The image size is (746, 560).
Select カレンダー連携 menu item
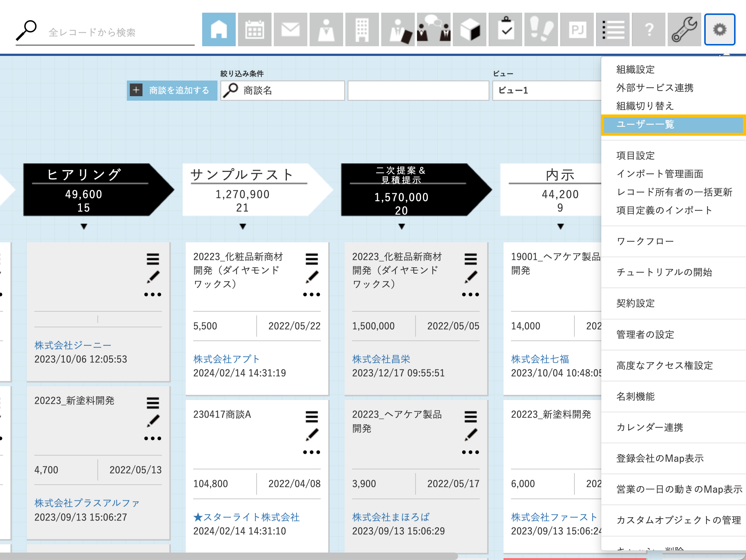(x=649, y=427)
